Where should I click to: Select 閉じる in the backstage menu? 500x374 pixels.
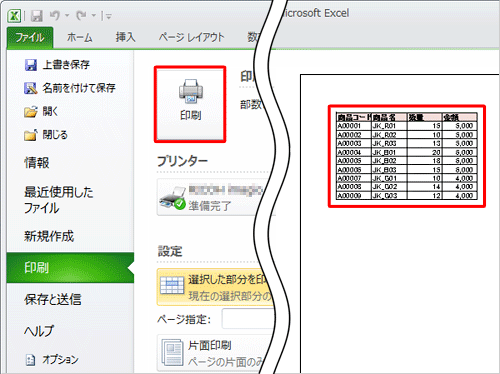(55, 135)
